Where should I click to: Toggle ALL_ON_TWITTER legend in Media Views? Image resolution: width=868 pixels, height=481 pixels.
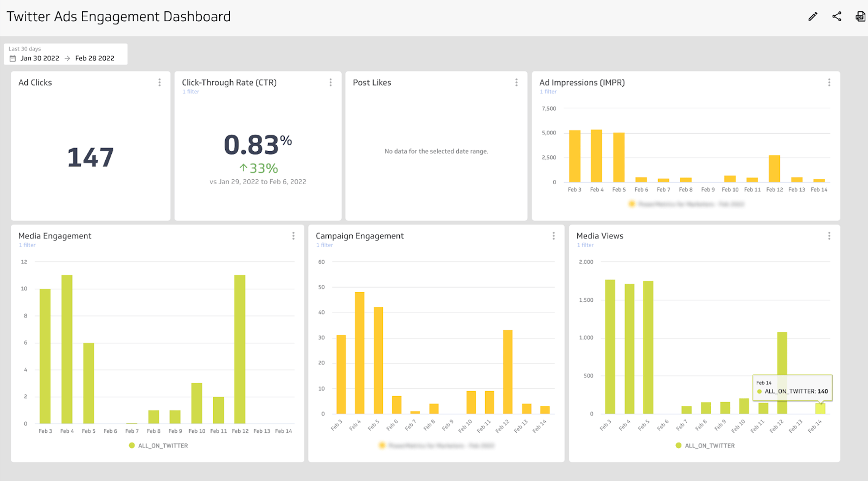[x=705, y=445]
